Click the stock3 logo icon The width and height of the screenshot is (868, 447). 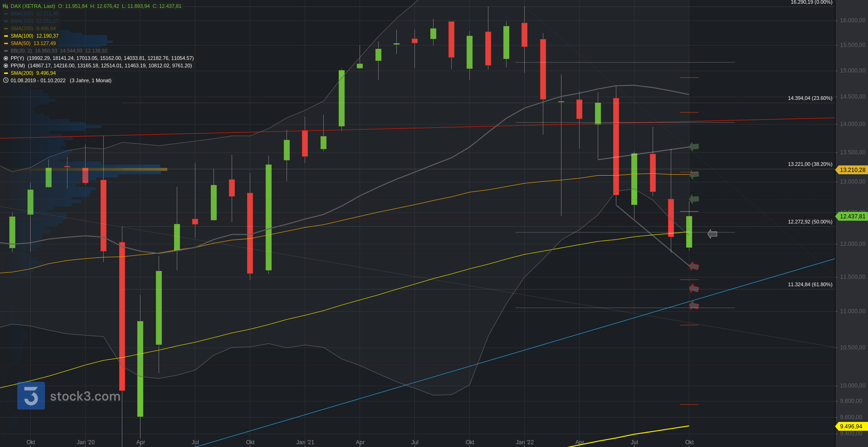(x=31, y=396)
